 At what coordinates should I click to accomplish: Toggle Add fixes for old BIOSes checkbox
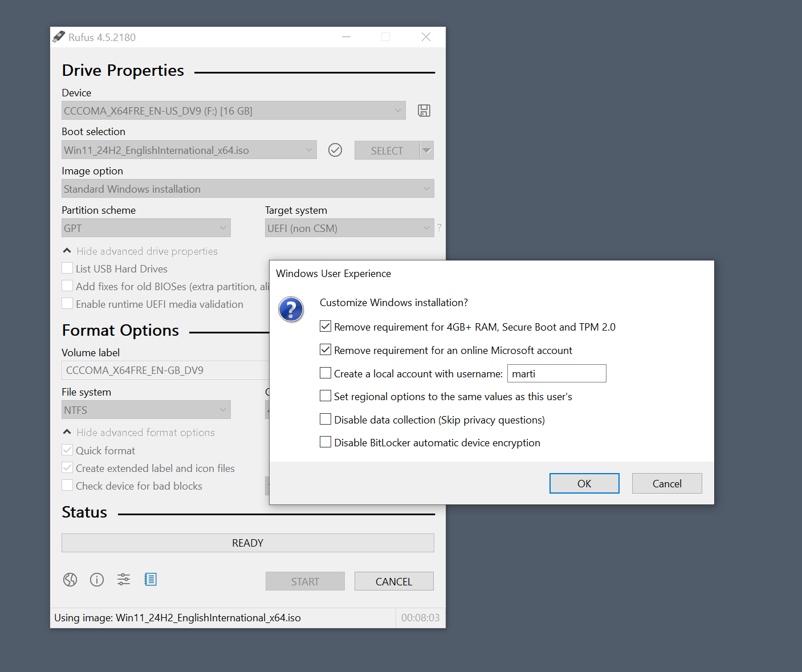[x=67, y=286]
